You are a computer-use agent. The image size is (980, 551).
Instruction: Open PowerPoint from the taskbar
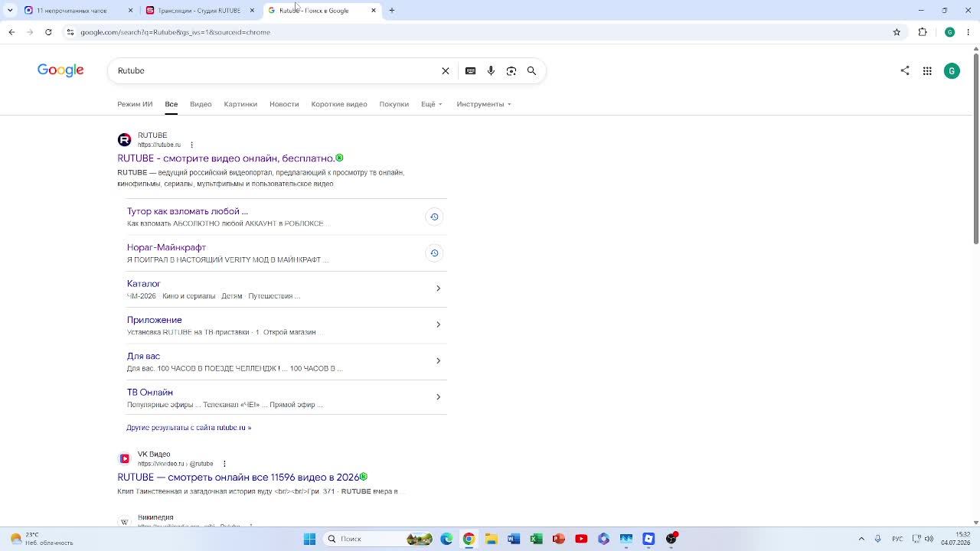(x=558, y=539)
